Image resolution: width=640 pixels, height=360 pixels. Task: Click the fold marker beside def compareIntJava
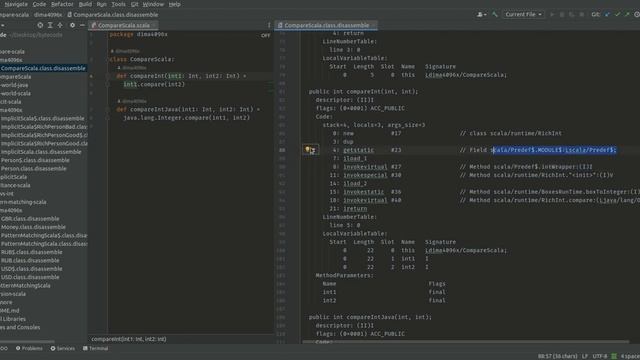[108, 109]
